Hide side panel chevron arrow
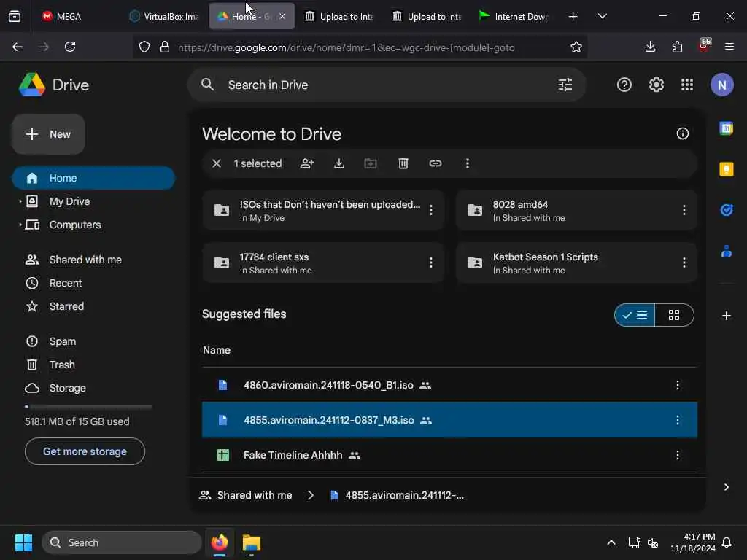Viewport: 747px width, 560px height. 726,487
